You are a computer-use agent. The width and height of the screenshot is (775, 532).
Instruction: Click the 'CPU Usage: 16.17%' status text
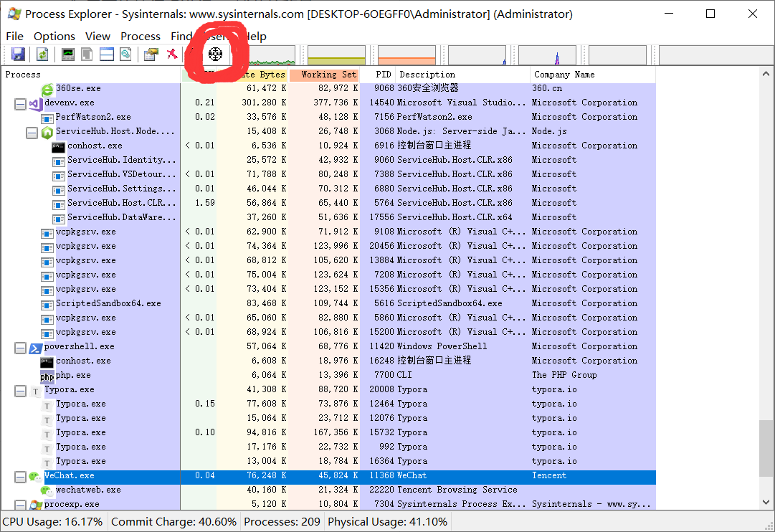pyautogui.click(x=52, y=522)
